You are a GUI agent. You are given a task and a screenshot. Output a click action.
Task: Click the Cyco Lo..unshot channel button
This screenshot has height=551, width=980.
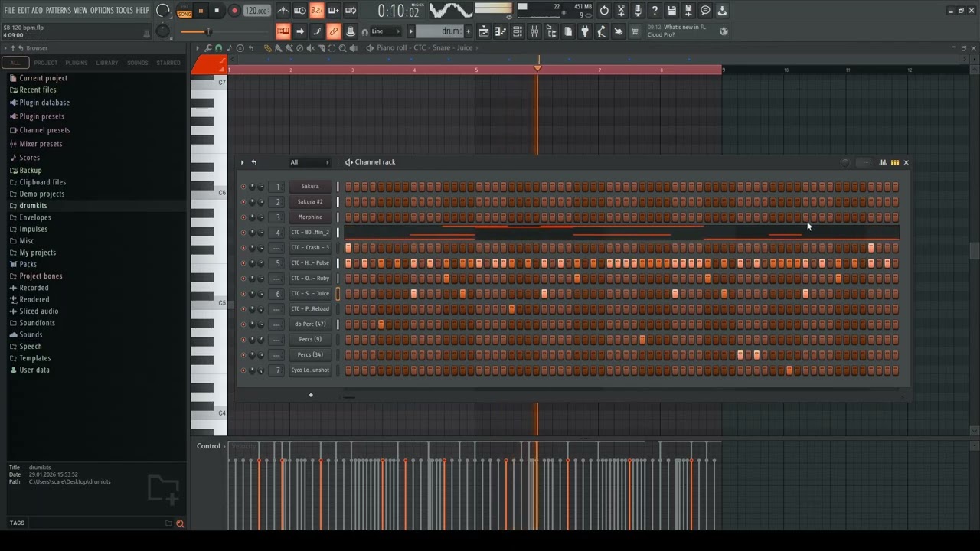(310, 370)
